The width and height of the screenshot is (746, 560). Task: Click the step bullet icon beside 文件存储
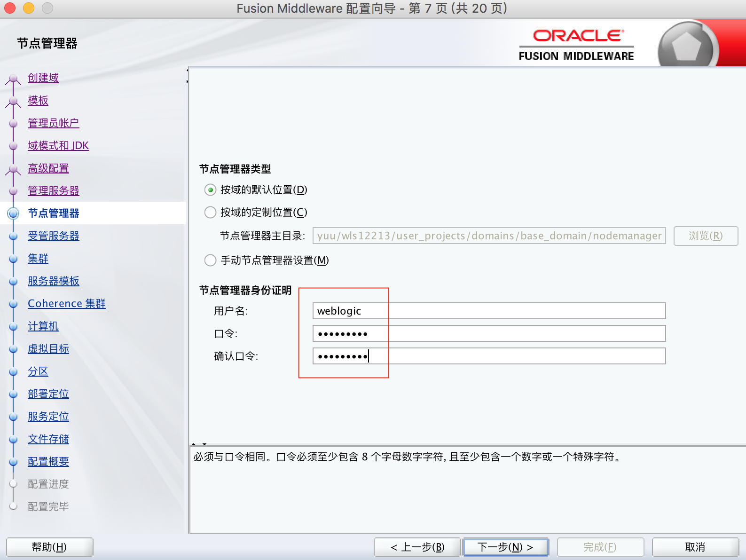pos(13,440)
